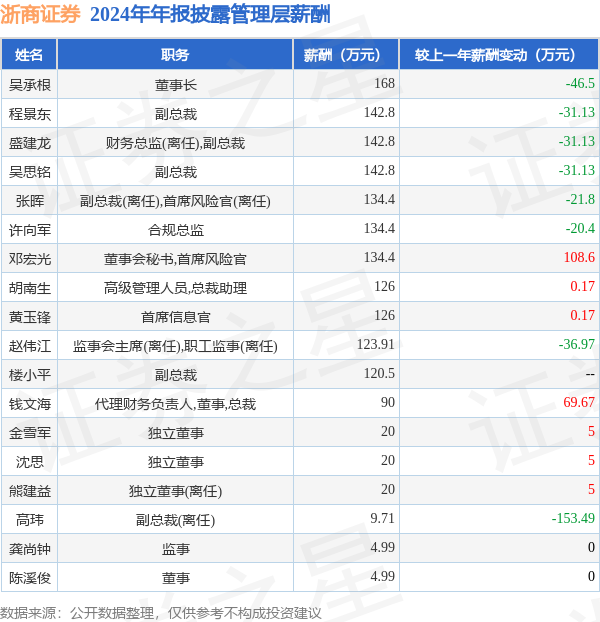This screenshot has height=622, width=600.
Task: Click the name 高玮
Action: (30, 520)
